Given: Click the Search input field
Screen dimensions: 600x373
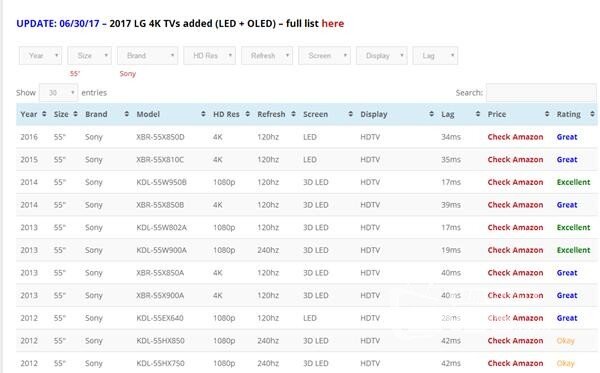Looking at the screenshot, I should click(x=541, y=93).
